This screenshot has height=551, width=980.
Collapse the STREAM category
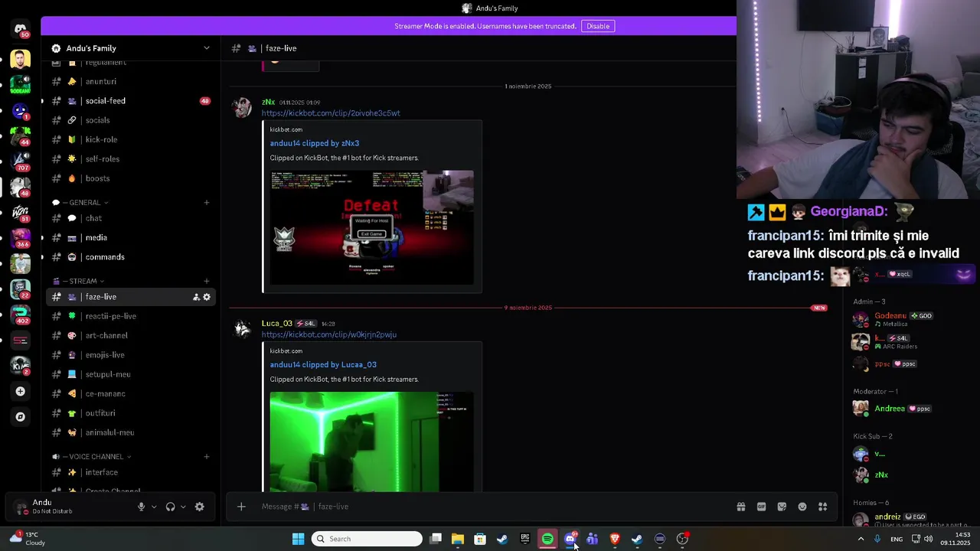point(82,281)
